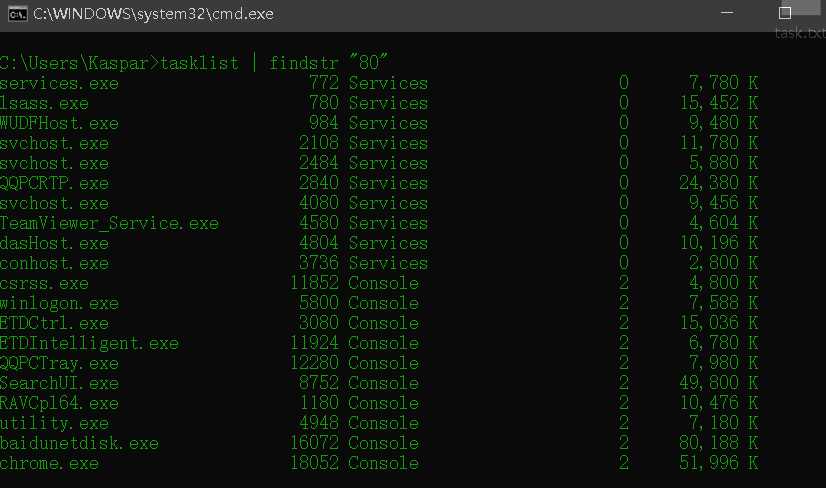Click PID 16072 of baidunetdisk.exe

[x=314, y=444]
